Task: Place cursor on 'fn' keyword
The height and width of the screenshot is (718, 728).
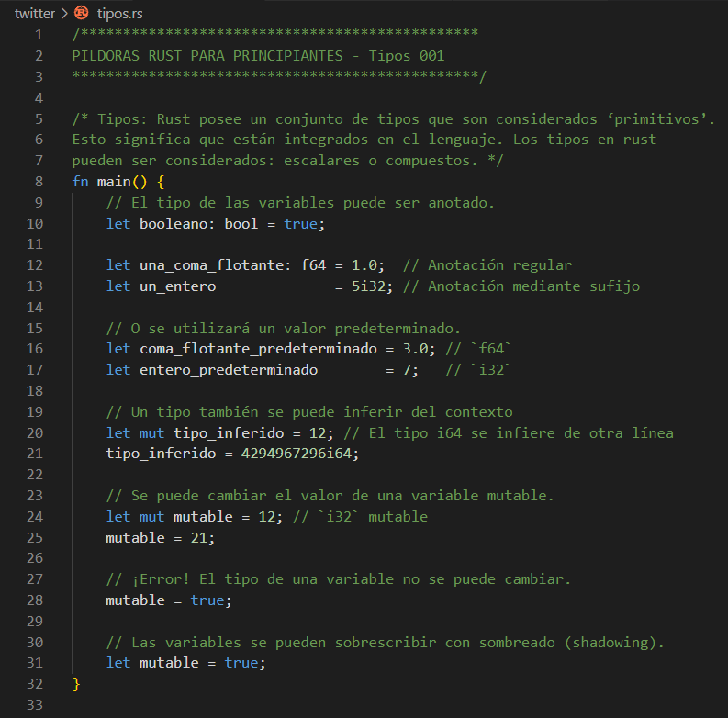Action: 80,182
